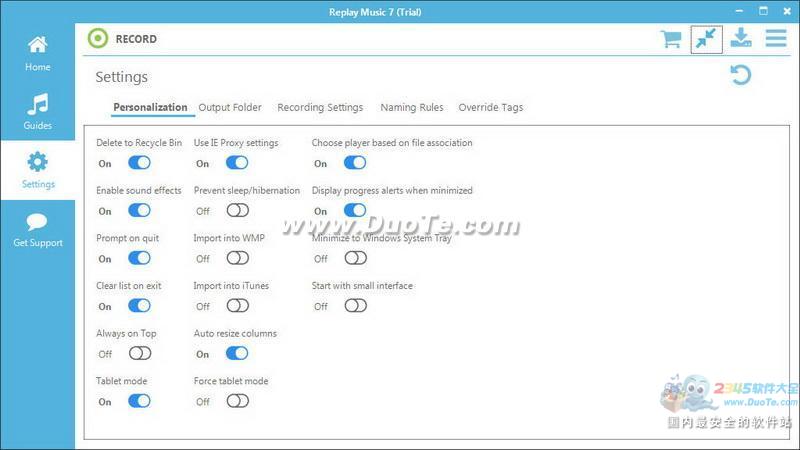
Task: Click the reset settings circular arrow icon
Action: click(741, 75)
